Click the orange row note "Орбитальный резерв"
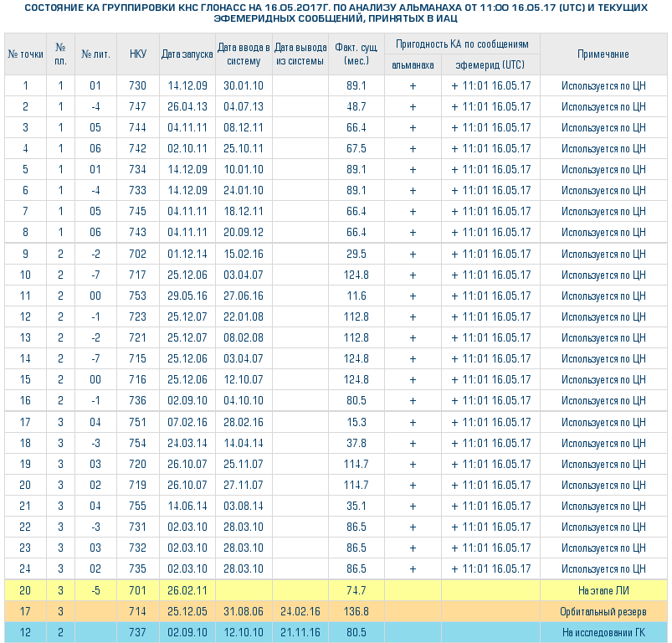Screen dimensions: 672x643 click(603, 611)
